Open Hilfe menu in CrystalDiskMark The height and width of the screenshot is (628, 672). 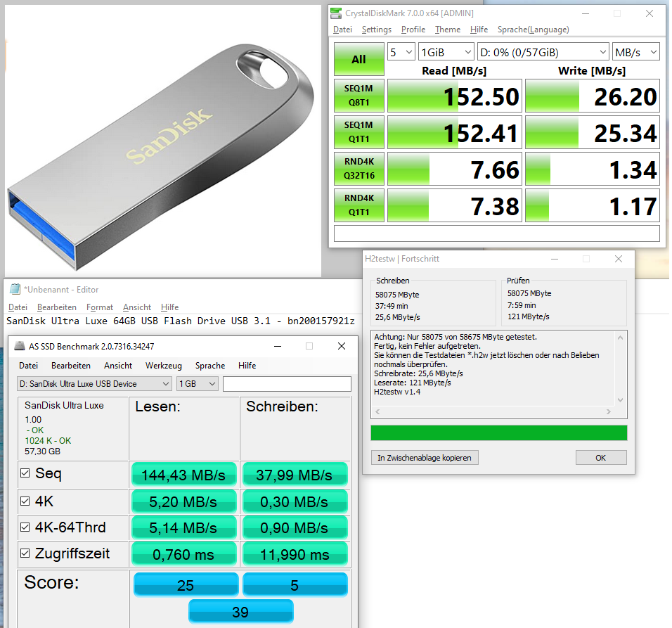(x=479, y=30)
